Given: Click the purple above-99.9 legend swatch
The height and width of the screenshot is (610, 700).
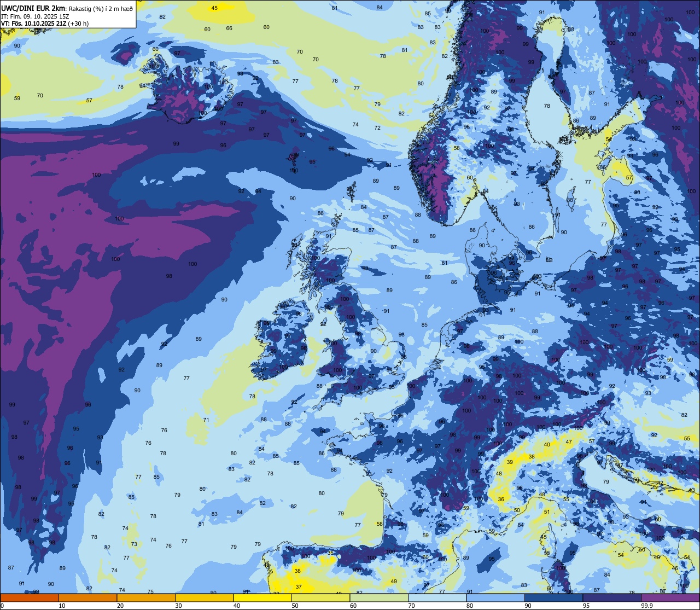Looking at the screenshot, I should [x=670, y=598].
